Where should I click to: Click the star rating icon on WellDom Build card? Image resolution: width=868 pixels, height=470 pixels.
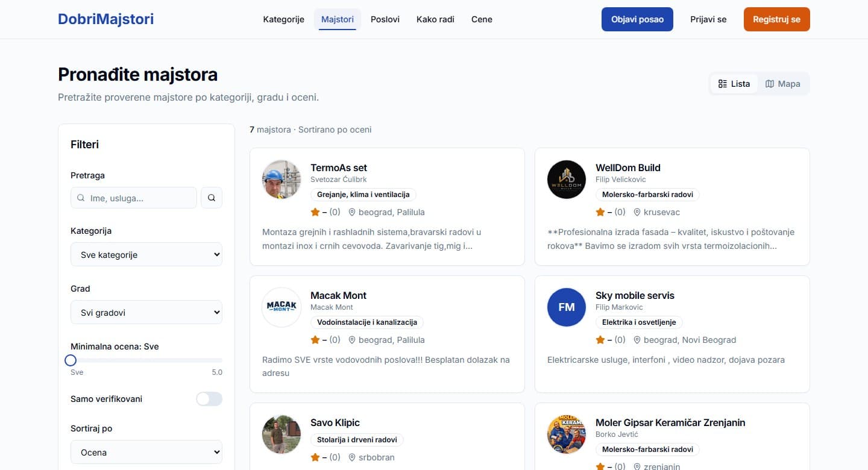pyautogui.click(x=600, y=212)
